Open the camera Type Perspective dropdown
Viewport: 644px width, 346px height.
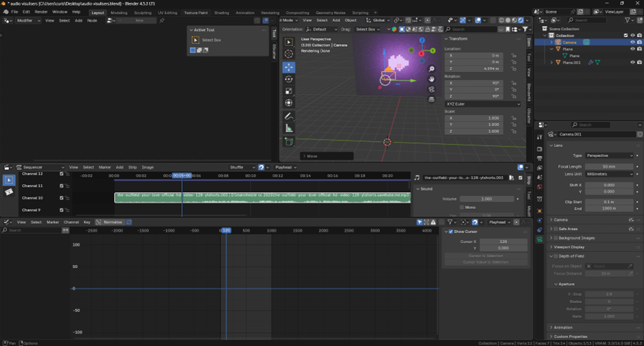tap(609, 156)
